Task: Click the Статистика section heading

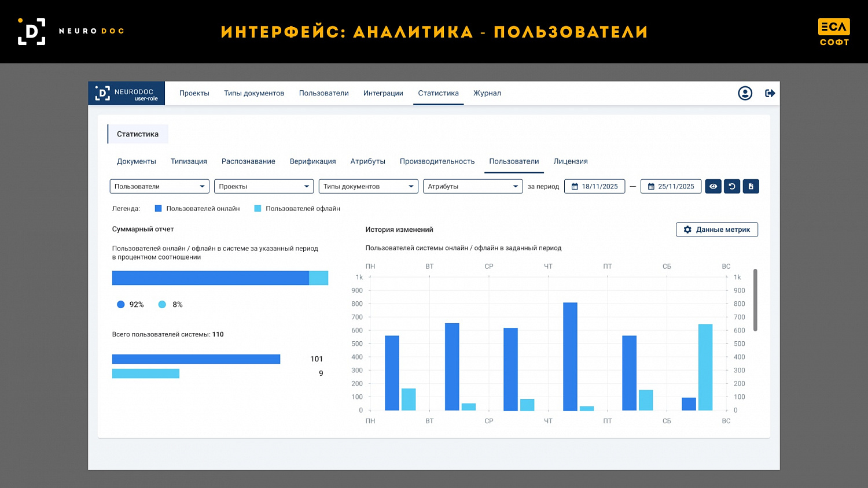Action: pos(138,134)
